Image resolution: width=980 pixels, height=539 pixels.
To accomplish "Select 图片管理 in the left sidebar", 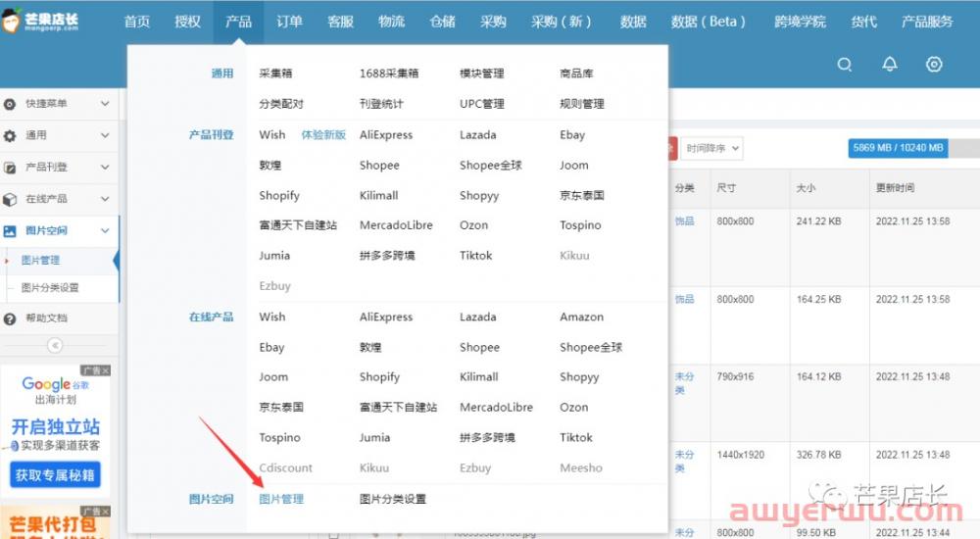I will [x=40, y=260].
